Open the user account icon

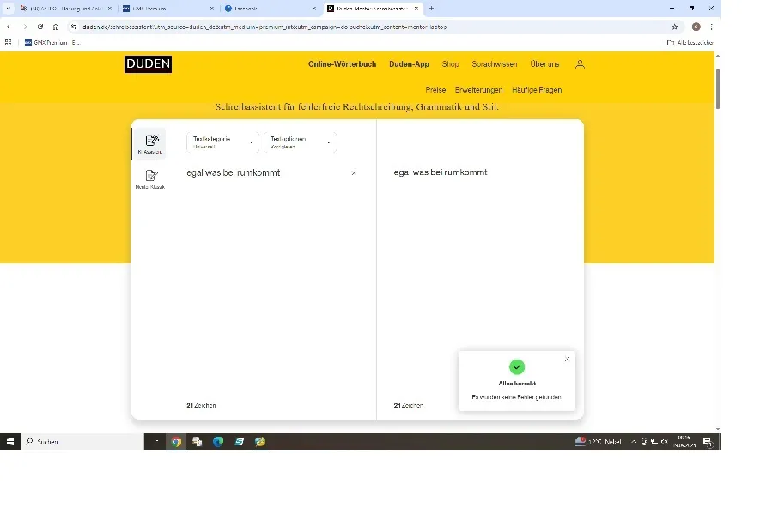(x=580, y=64)
